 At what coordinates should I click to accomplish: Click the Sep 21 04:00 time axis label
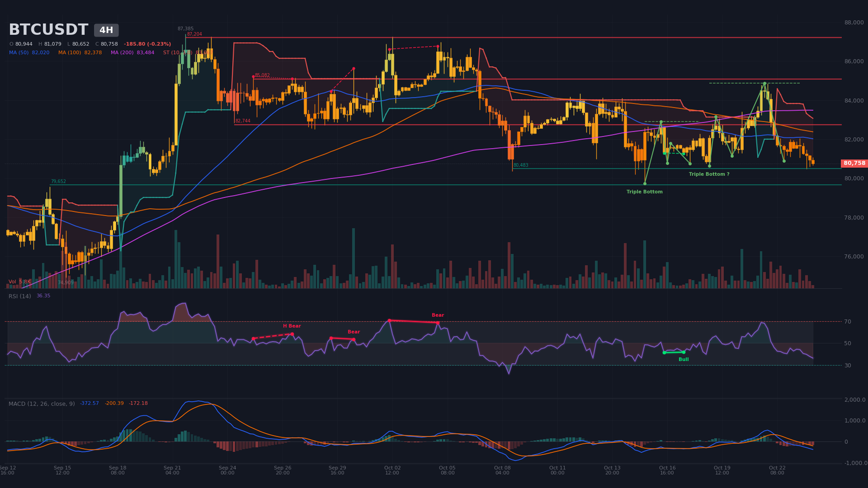pos(173,470)
